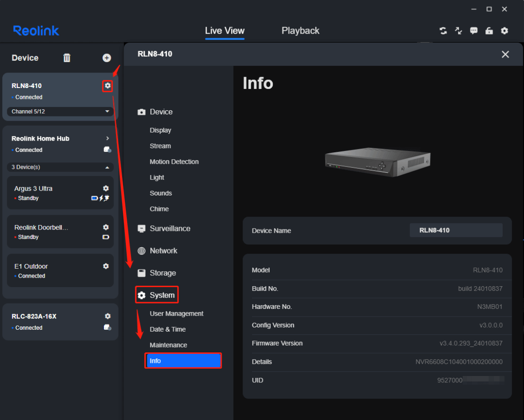Select the Reolink Doorbell device

point(60,232)
